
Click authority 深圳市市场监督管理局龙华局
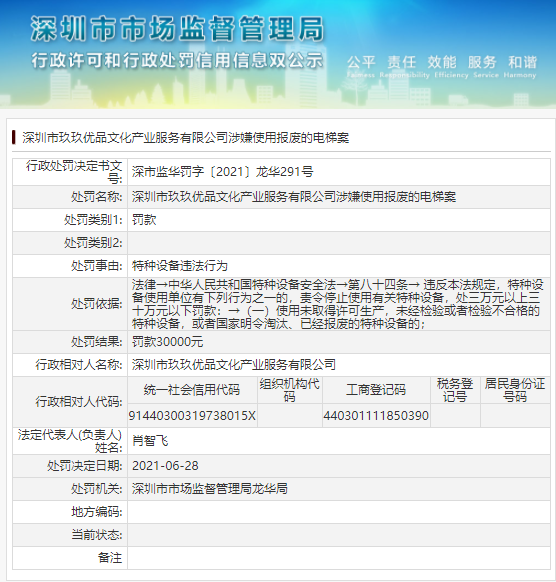(210, 489)
